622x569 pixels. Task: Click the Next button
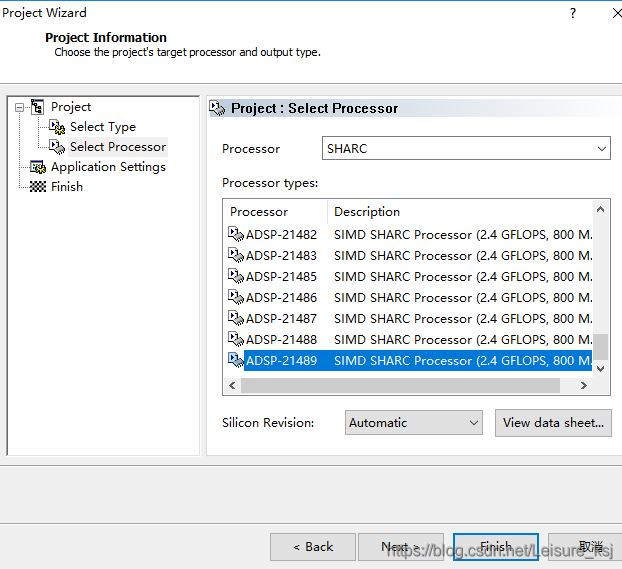tap(401, 547)
